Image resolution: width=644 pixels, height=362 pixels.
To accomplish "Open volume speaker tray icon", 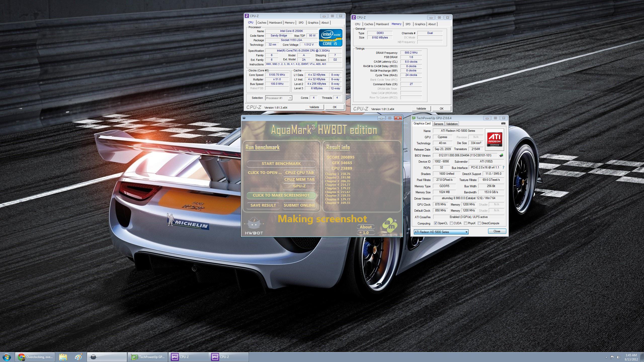I will tap(619, 357).
